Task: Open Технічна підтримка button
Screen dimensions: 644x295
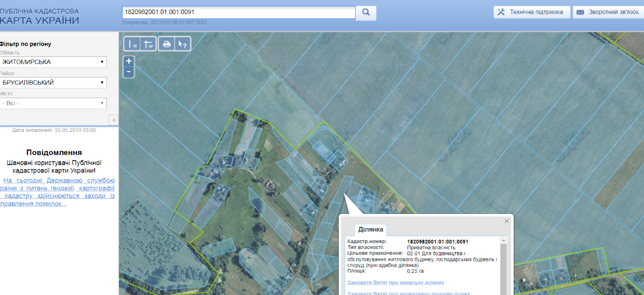Action: point(532,12)
